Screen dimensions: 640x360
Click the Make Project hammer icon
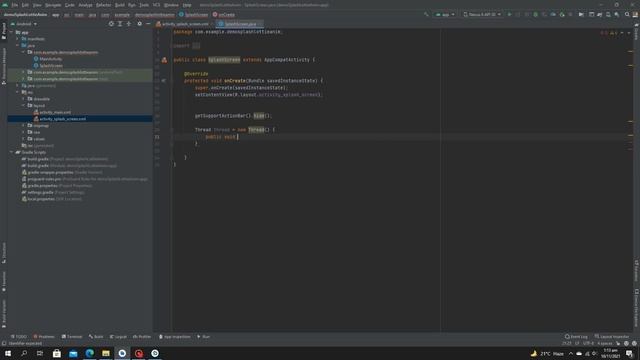(x=426, y=14)
